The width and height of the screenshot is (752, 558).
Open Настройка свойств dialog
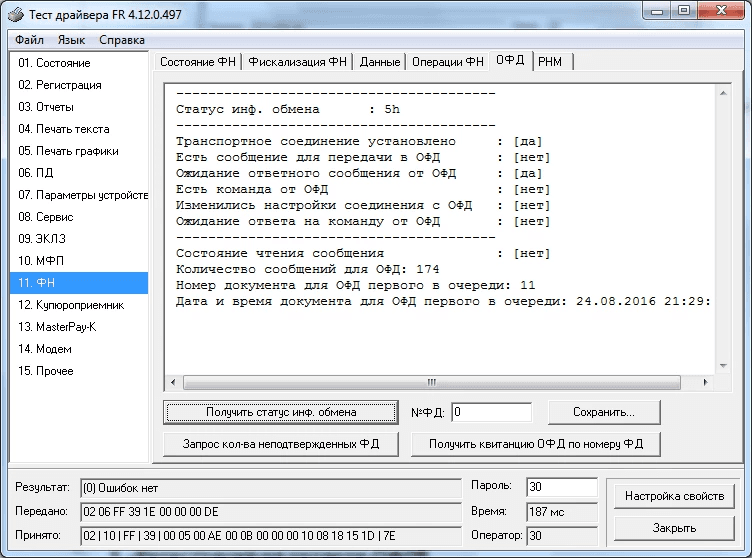tap(673, 496)
